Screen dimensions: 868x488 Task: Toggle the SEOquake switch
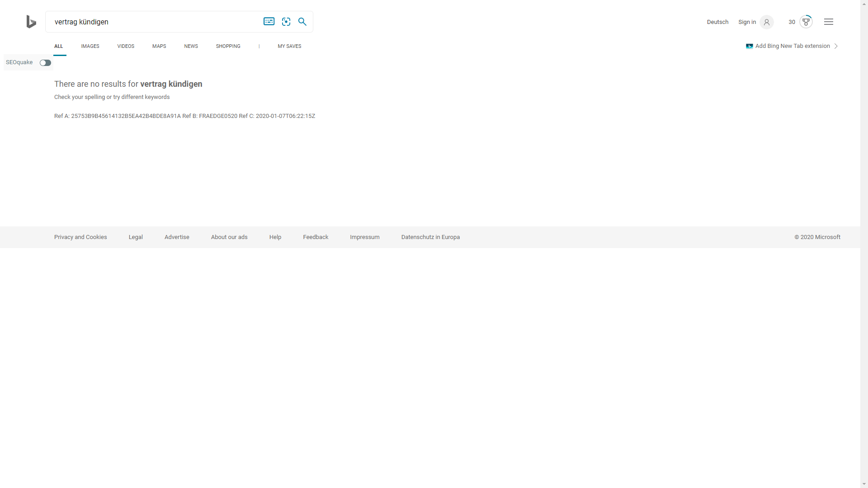tap(45, 63)
